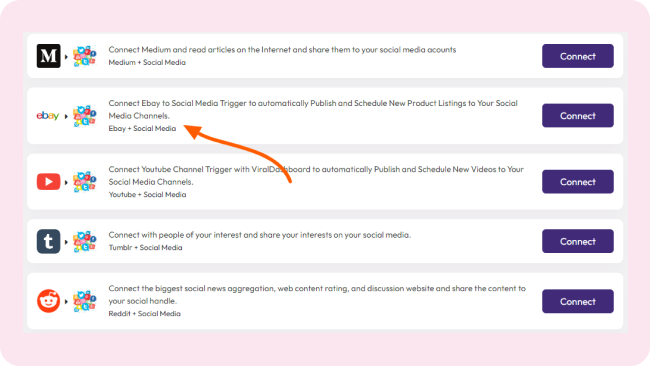Click the 'Connect Youtube Channel Trigger' description
The image size is (650, 366).
[316, 175]
